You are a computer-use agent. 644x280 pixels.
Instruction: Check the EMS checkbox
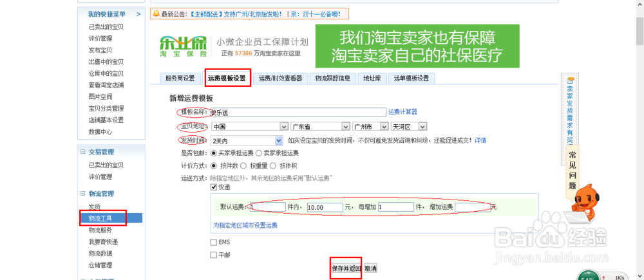pos(214,242)
